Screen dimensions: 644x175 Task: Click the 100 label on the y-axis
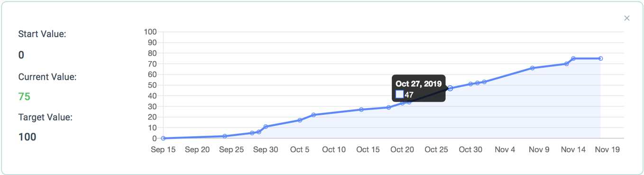pyautogui.click(x=150, y=32)
